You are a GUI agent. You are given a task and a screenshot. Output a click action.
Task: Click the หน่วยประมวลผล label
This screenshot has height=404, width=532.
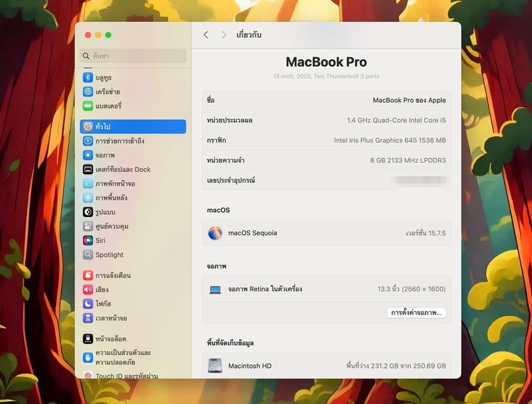point(229,120)
